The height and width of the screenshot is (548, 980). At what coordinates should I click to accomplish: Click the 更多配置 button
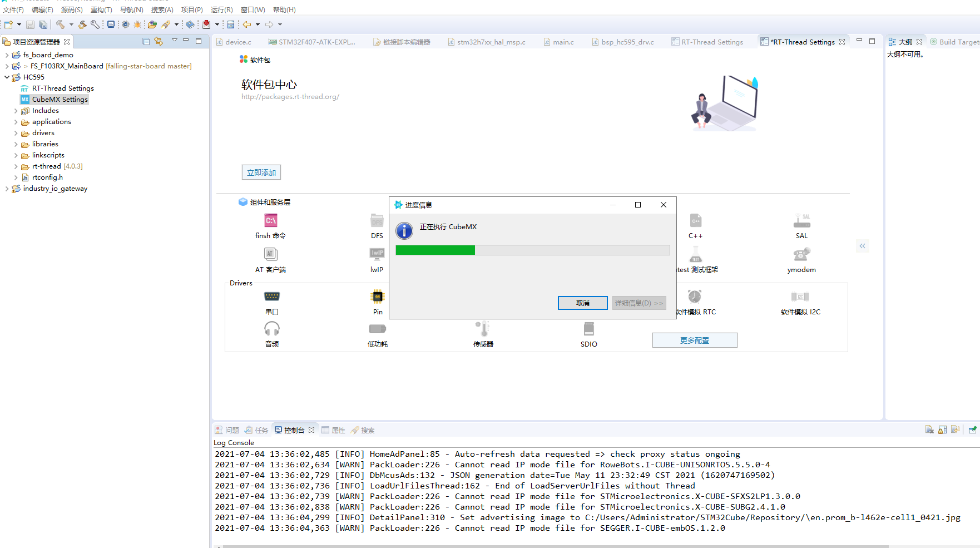coord(695,340)
